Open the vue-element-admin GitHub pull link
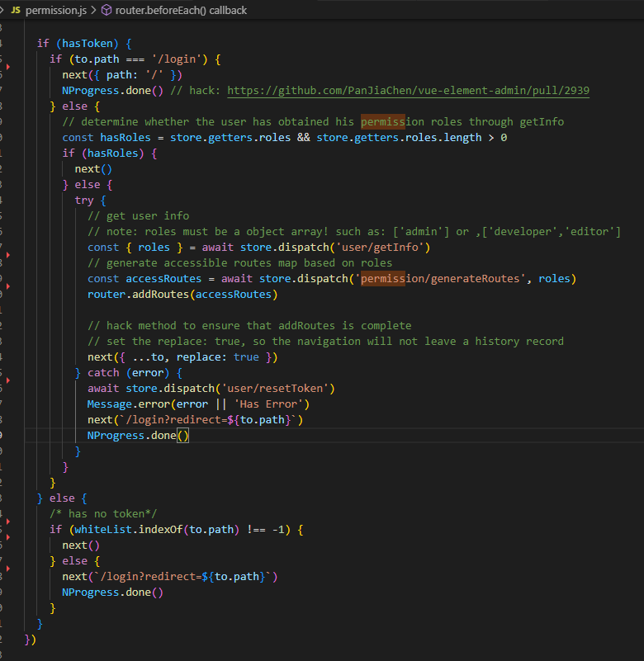644x661 pixels. click(x=408, y=91)
